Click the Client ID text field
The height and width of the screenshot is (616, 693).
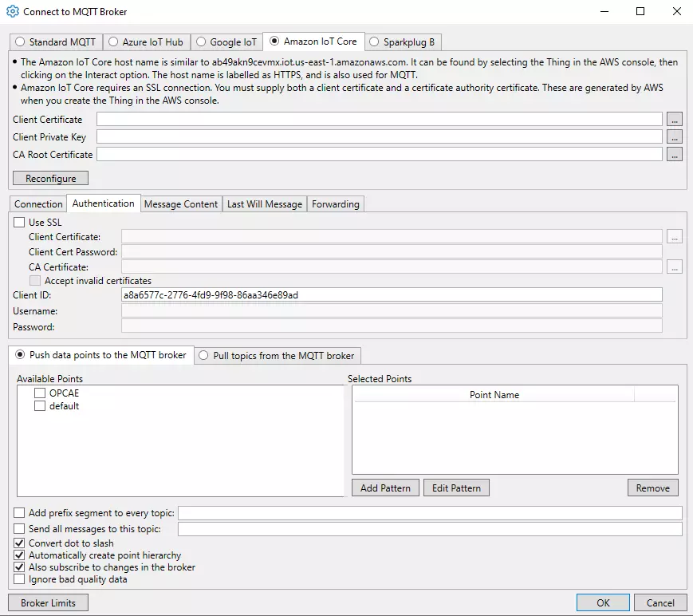pyautogui.click(x=392, y=295)
